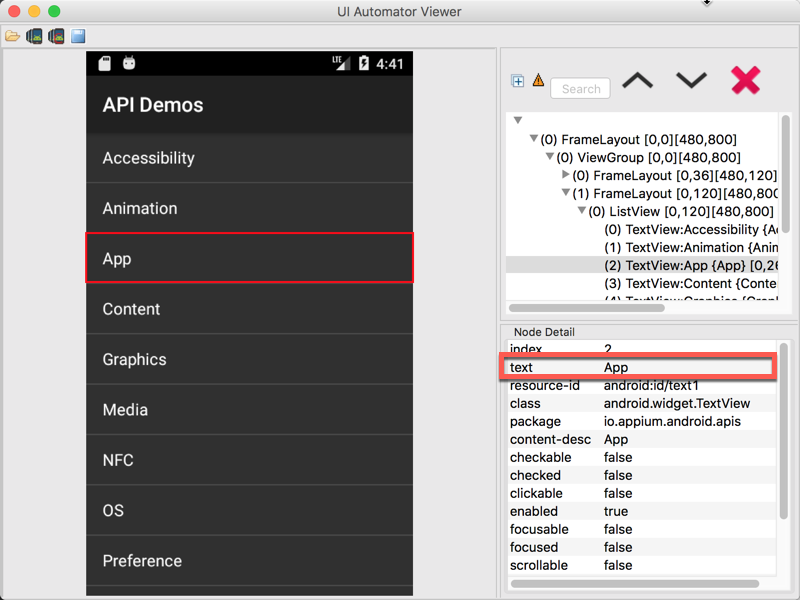800x600 pixels.
Task: Open the accessibility warnings lint view
Action: [540, 81]
